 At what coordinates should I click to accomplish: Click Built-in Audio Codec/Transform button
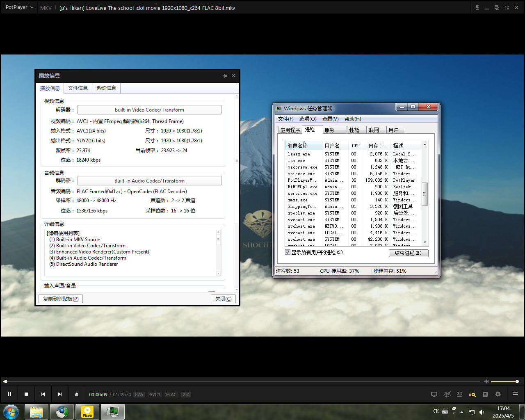(x=149, y=181)
